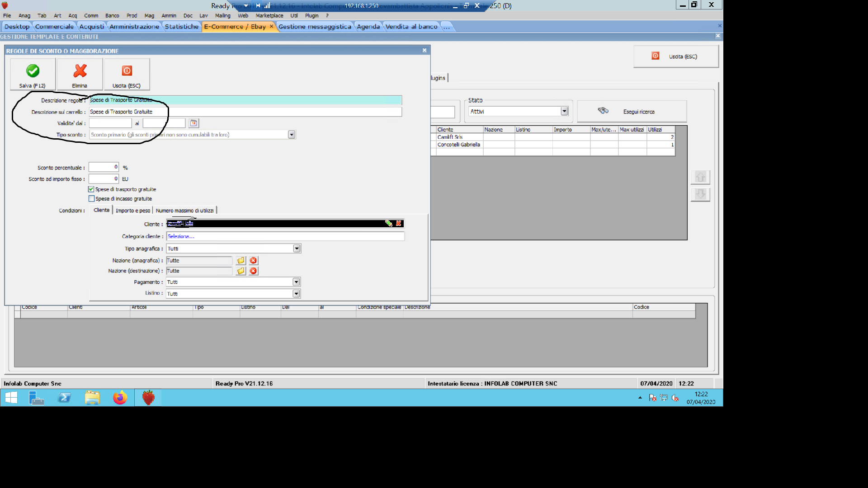Open the Marketplace menu
This screenshot has width=868, height=488.
pyautogui.click(x=269, y=15)
